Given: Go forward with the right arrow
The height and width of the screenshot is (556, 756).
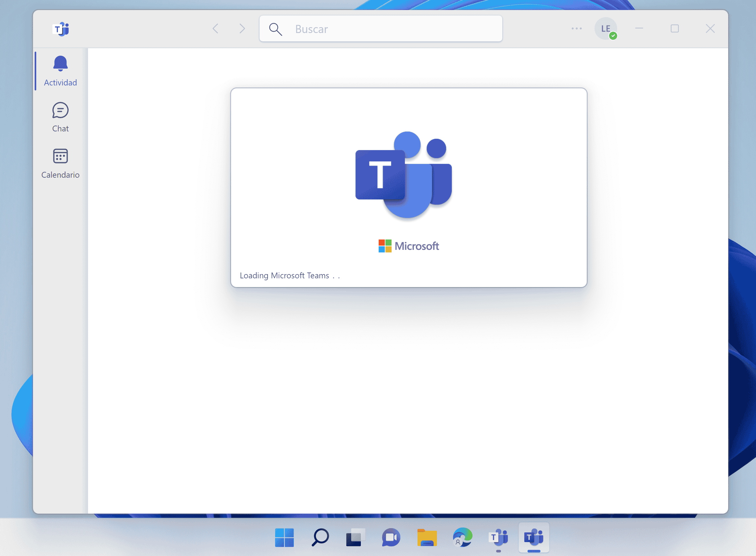Looking at the screenshot, I should pos(242,28).
